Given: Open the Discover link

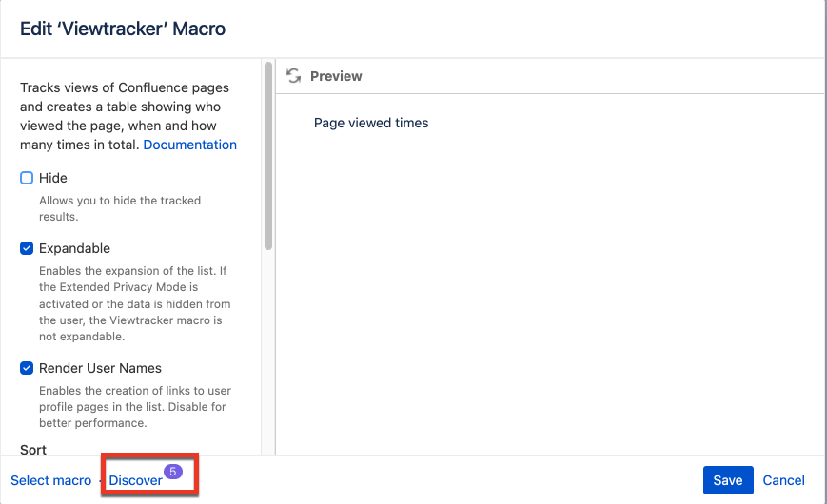Looking at the screenshot, I should (x=135, y=480).
